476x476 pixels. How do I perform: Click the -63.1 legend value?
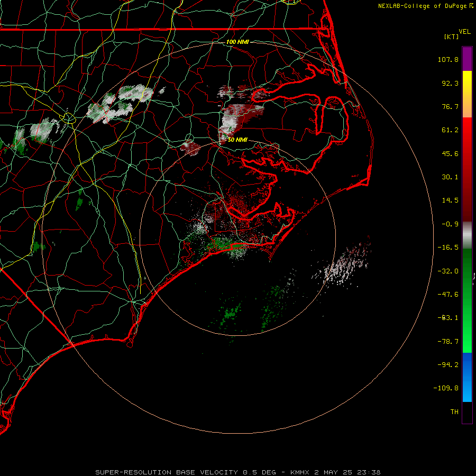click(448, 318)
